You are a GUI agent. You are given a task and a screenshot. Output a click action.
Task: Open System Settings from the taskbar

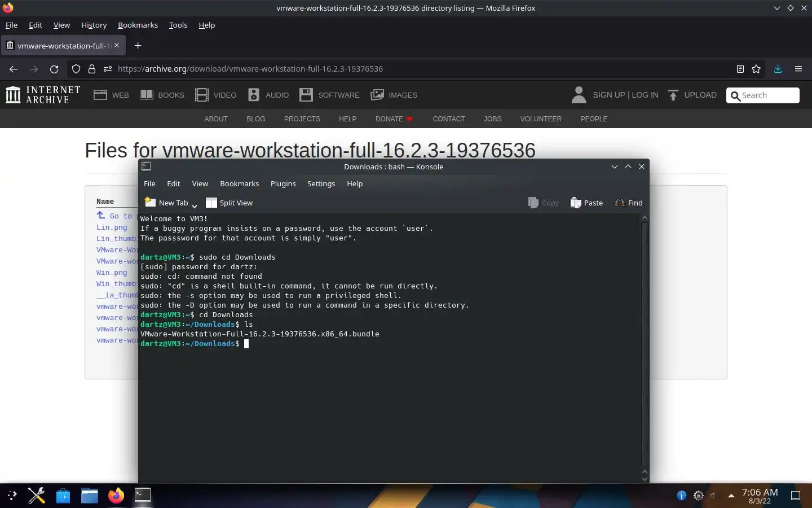pos(37,496)
